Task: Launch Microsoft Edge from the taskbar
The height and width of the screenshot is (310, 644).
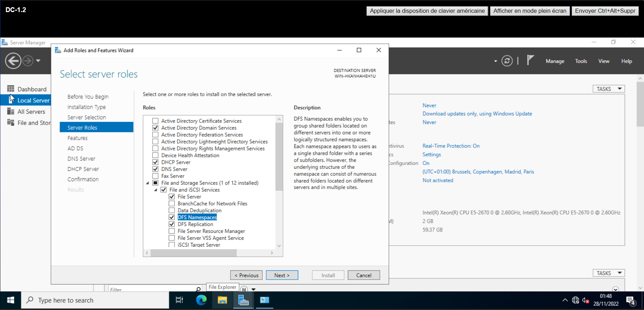Action: click(201, 300)
